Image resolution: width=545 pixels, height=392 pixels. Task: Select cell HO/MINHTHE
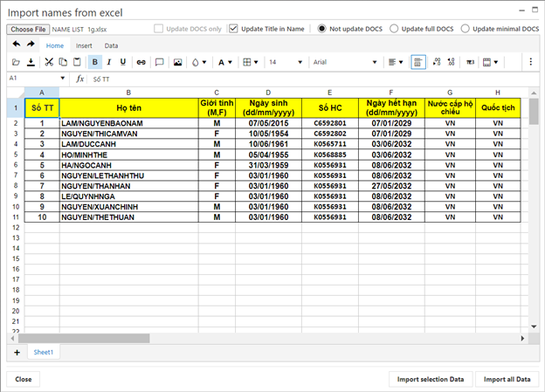coord(129,155)
